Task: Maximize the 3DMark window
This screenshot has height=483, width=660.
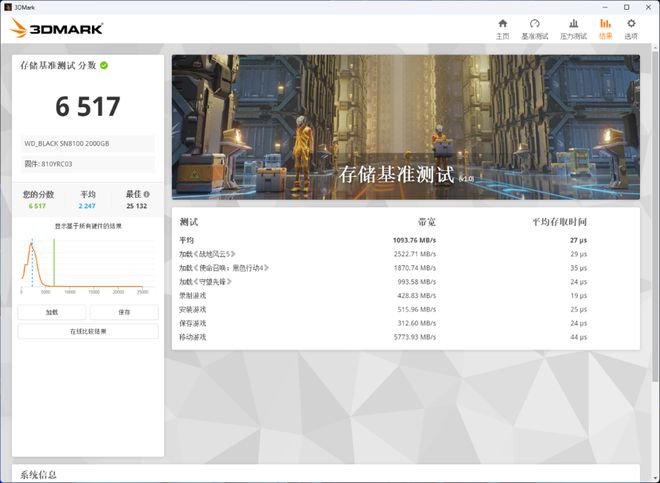Action: (x=627, y=7)
